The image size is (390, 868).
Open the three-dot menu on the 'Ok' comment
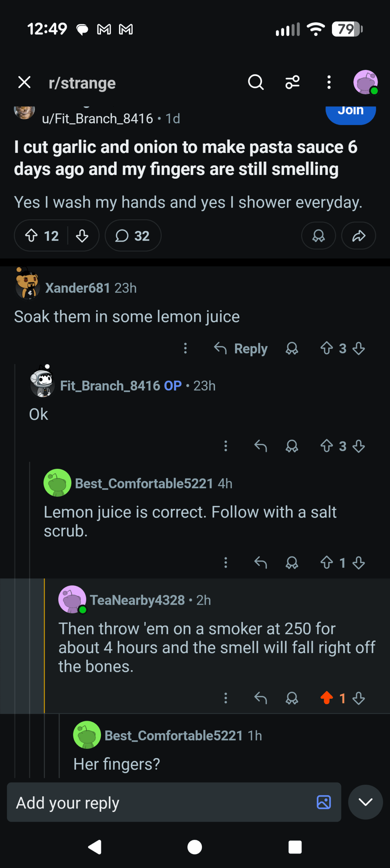tap(226, 446)
